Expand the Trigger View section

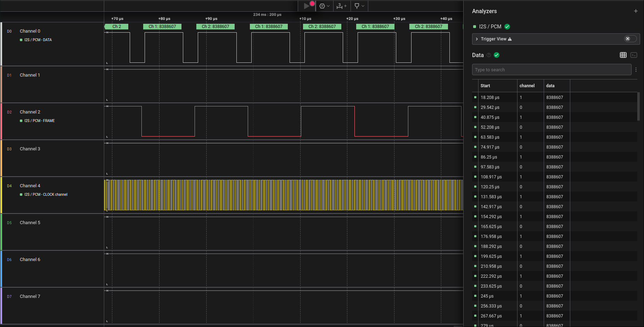pyautogui.click(x=477, y=39)
